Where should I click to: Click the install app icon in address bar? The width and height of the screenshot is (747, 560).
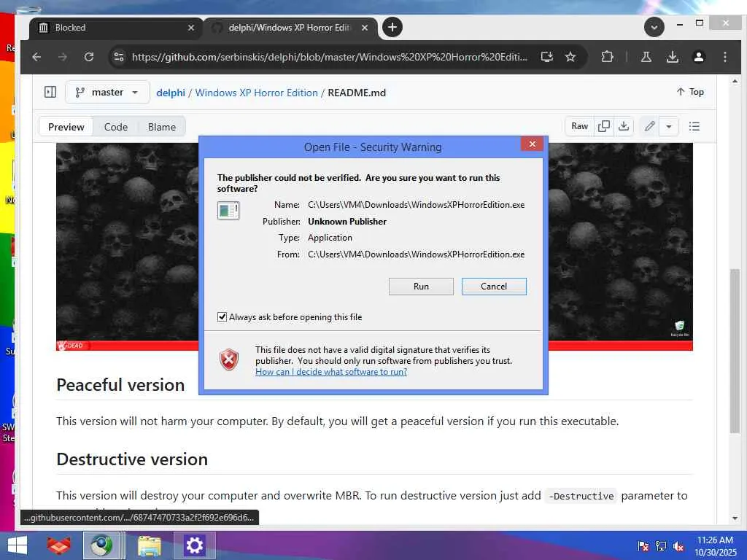[547, 57]
